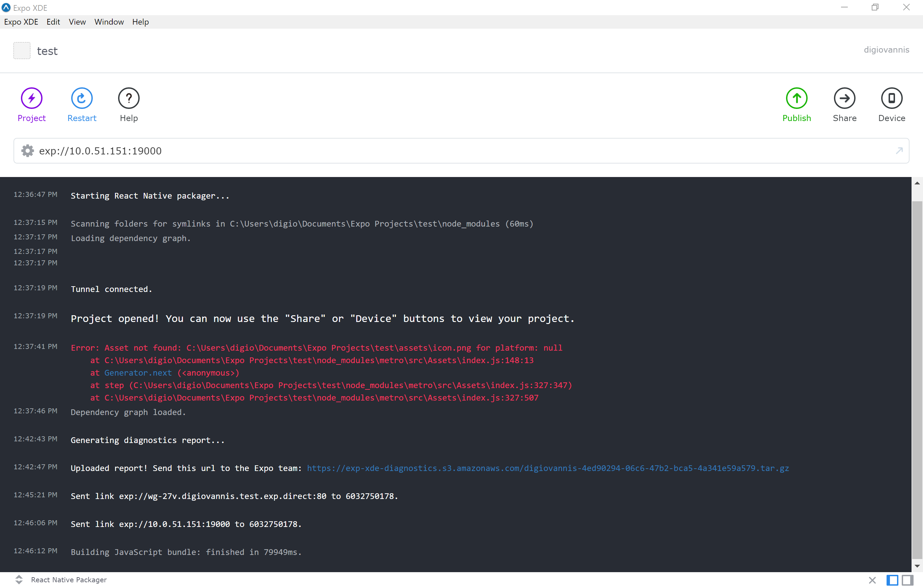
Task: Clear logs with the X icon
Action: [872, 580]
